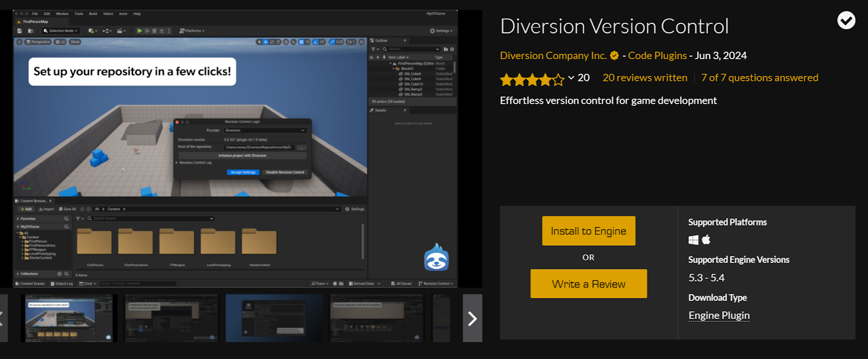Open the Window menu in editor preview
The height and width of the screenshot is (359, 868).
pyautogui.click(x=62, y=14)
